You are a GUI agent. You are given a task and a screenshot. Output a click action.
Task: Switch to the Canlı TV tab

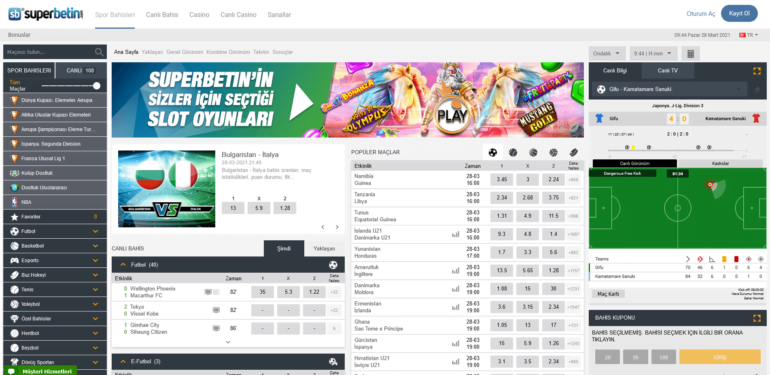(x=668, y=71)
